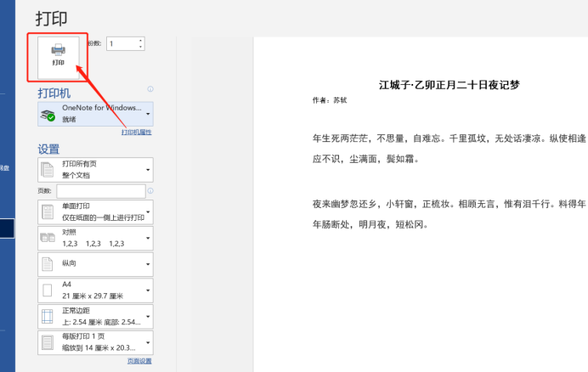Open the A4 paper size dropdown

click(x=96, y=290)
